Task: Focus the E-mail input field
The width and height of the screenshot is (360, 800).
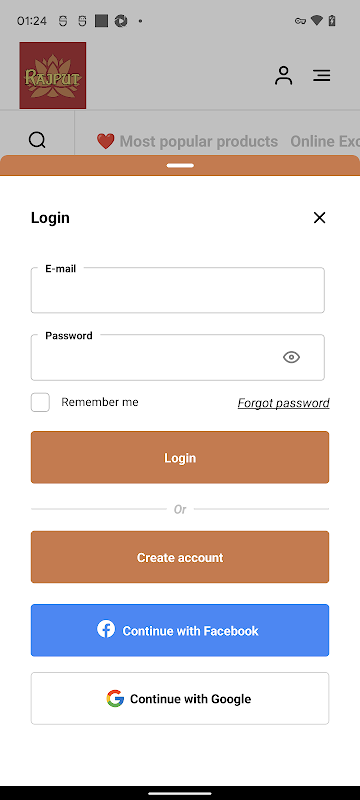Action: (177, 290)
